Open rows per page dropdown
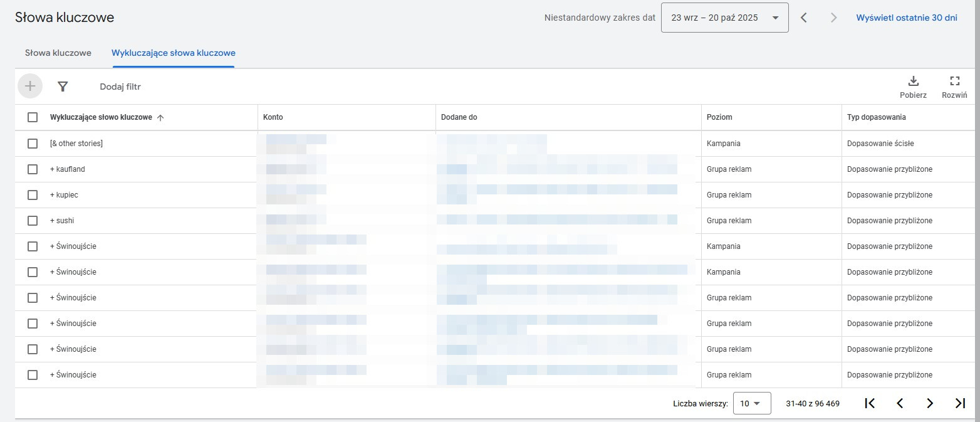 (x=752, y=403)
